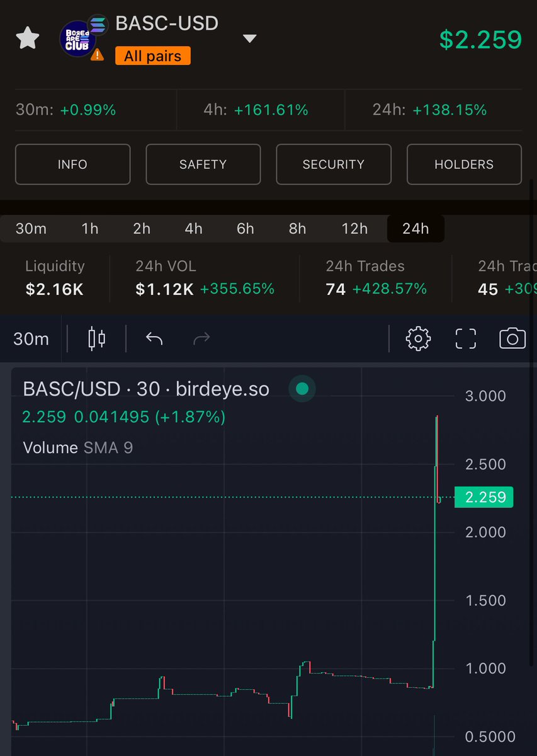537x756 pixels.
Task: Click the 1.000 price axis label
Action: [485, 668]
